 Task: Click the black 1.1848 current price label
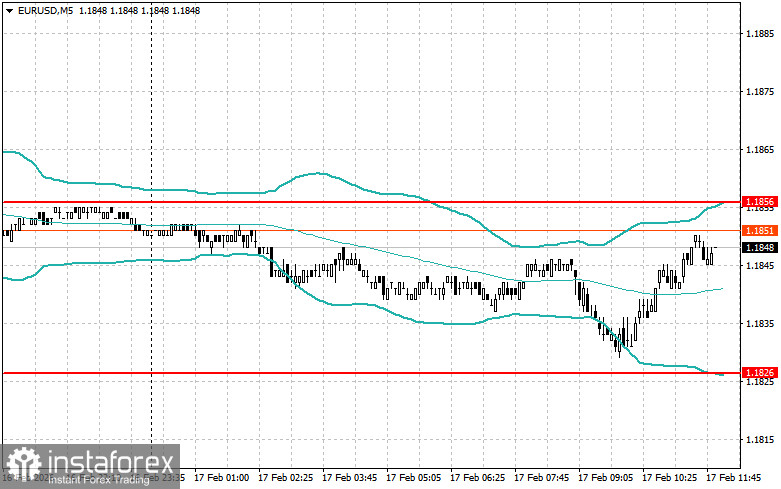coord(760,247)
